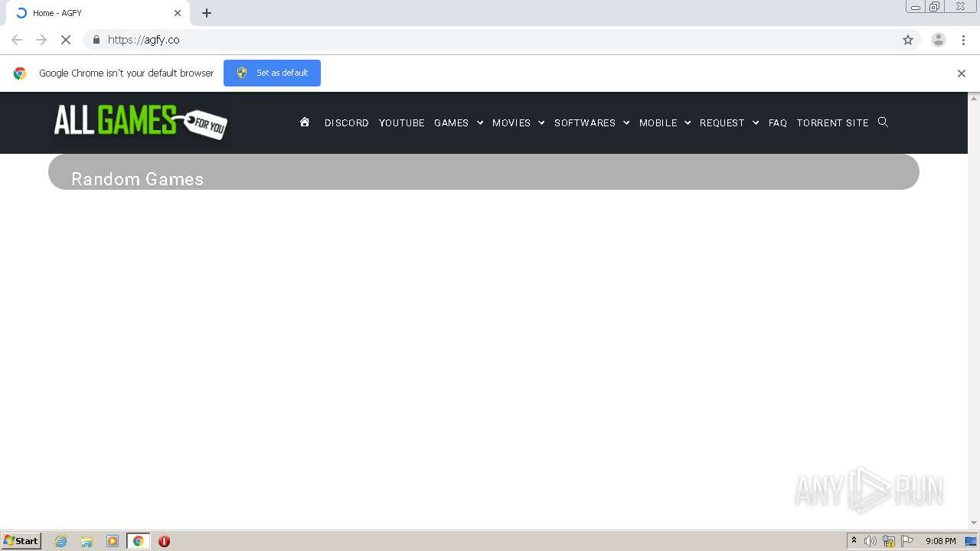Screen dimensions: 980x551
Task: Click the All Games For You logo
Action: pyautogui.click(x=141, y=122)
